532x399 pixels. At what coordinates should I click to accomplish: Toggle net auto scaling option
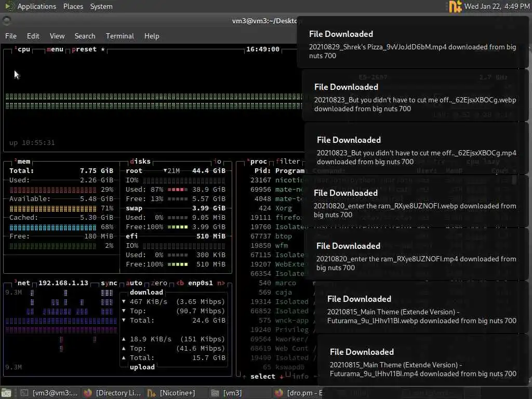[x=134, y=283]
